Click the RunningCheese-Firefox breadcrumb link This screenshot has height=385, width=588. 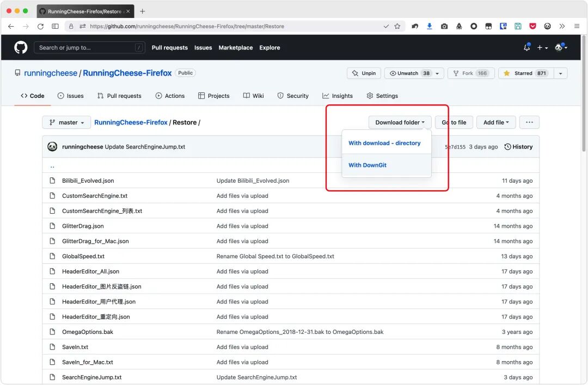pos(131,122)
